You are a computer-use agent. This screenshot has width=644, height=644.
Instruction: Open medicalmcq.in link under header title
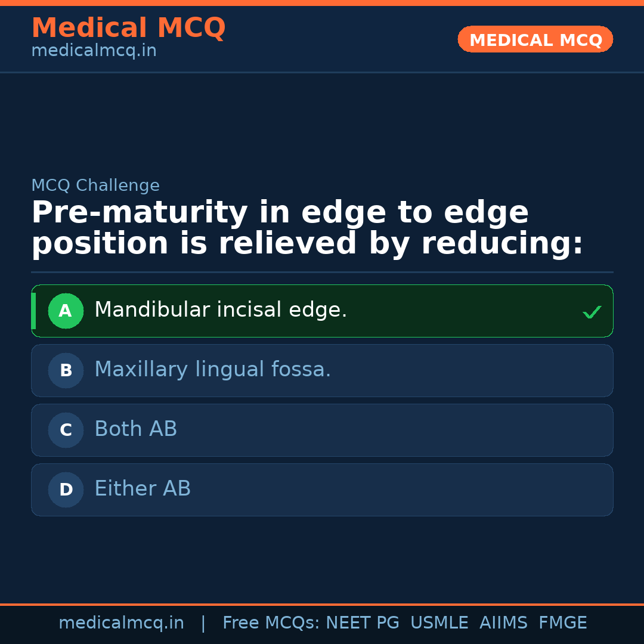[94, 51]
